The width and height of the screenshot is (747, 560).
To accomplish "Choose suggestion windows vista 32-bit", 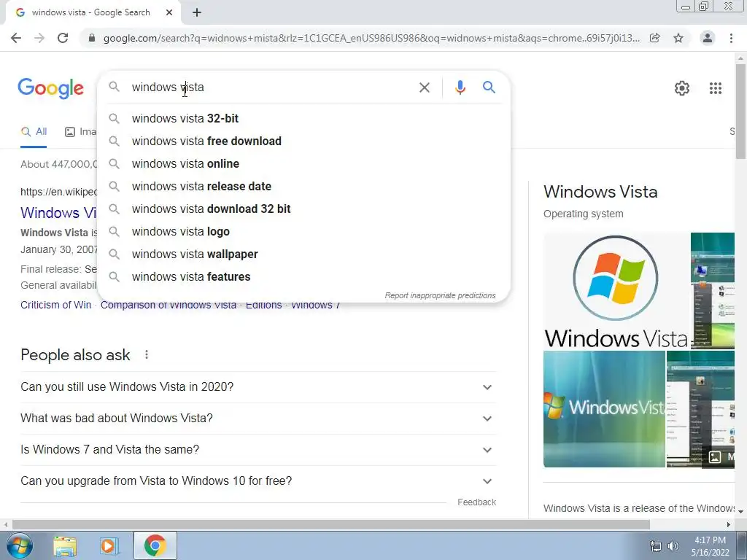I will [304, 119].
